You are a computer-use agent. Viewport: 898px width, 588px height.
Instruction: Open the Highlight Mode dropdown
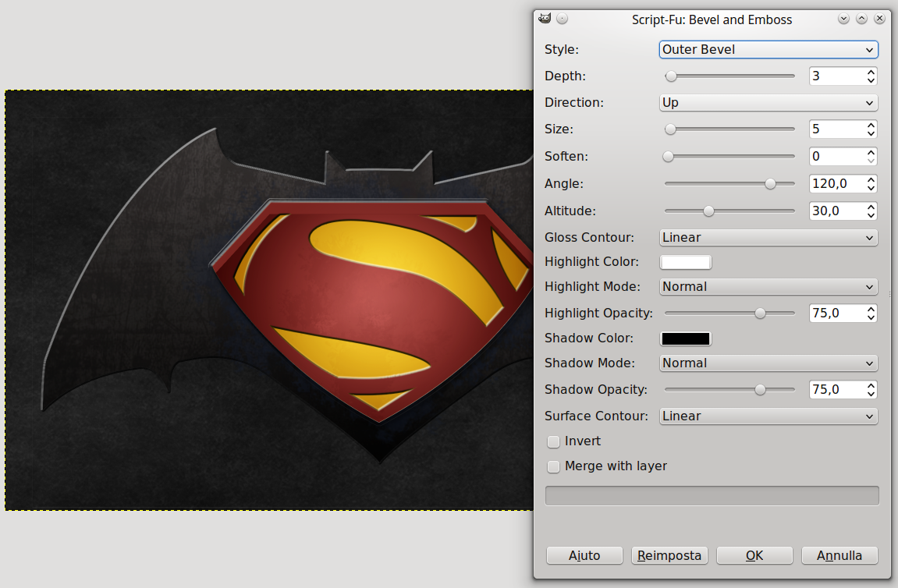(x=768, y=287)
